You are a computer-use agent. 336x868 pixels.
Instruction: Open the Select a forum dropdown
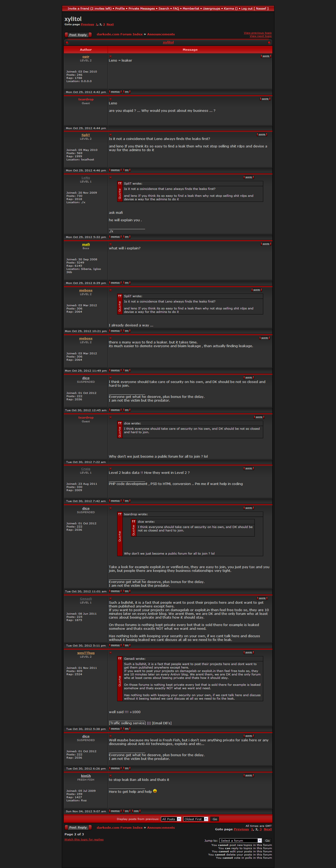coord(240,841)
